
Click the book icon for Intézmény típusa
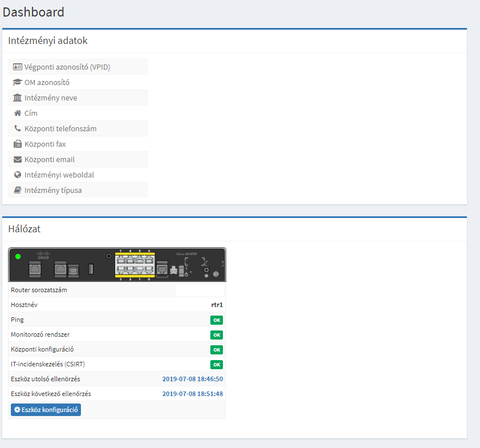point(18,190)
